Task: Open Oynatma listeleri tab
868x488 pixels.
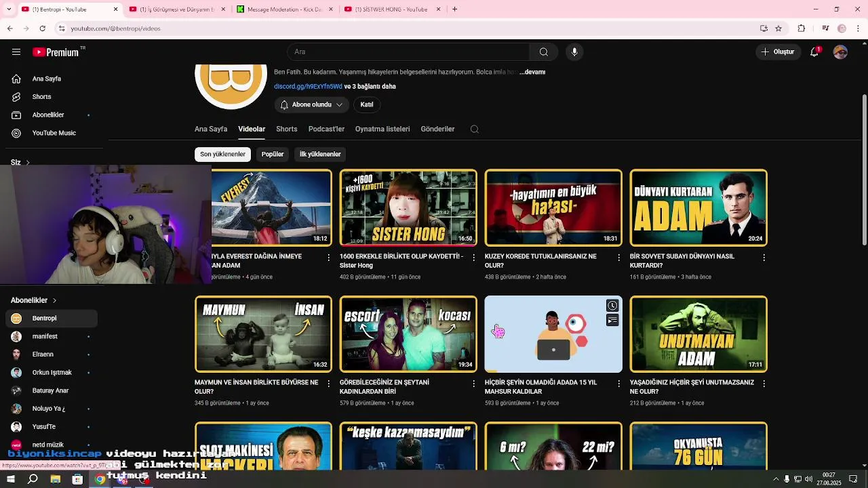Action: pos(382,129)
